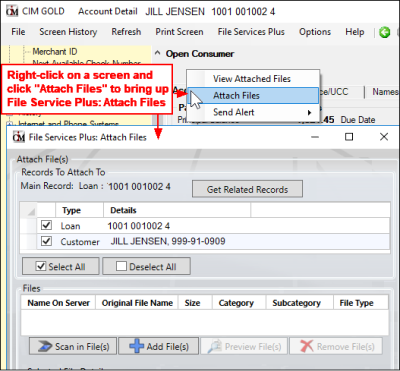Uncheck the Loan record checkbox
This screenshot has width=400, height=371.
click(46, 226)
